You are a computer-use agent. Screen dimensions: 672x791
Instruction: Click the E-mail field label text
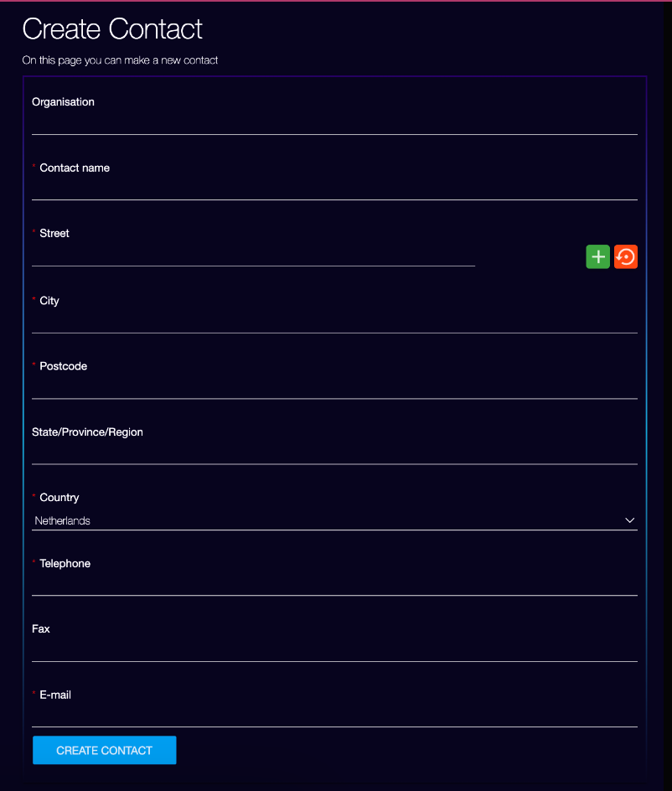[55, 695]
